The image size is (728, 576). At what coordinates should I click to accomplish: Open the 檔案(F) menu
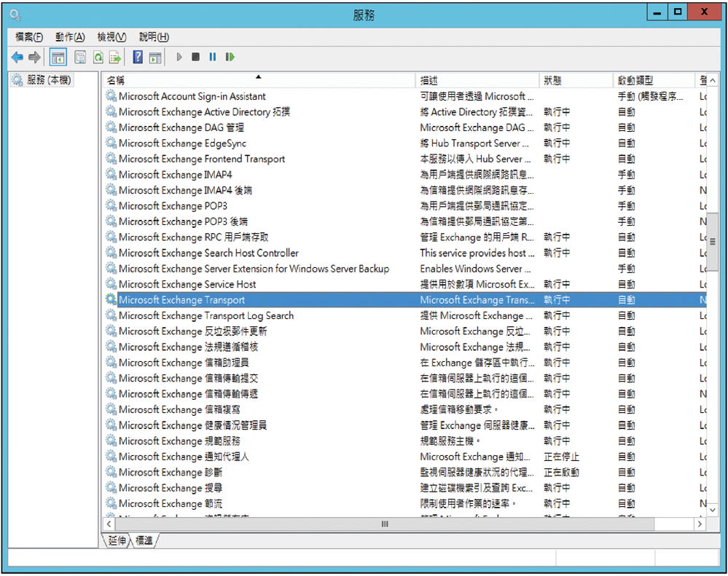point(29,37)
